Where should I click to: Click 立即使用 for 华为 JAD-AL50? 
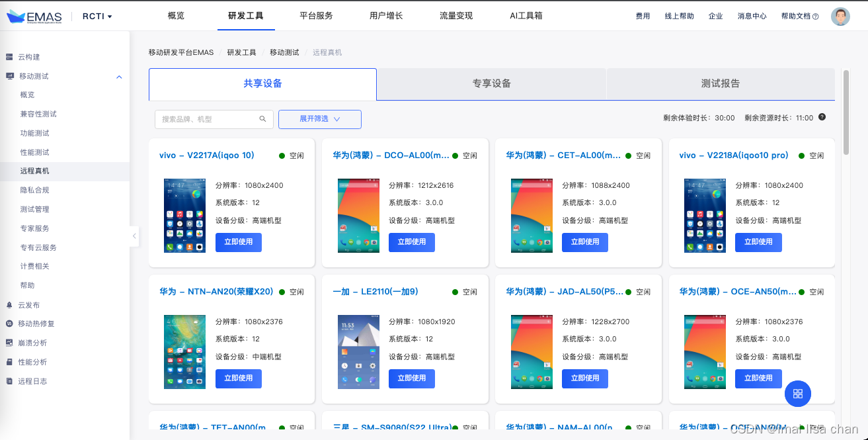pyautogui.click(x=585, y=378)
